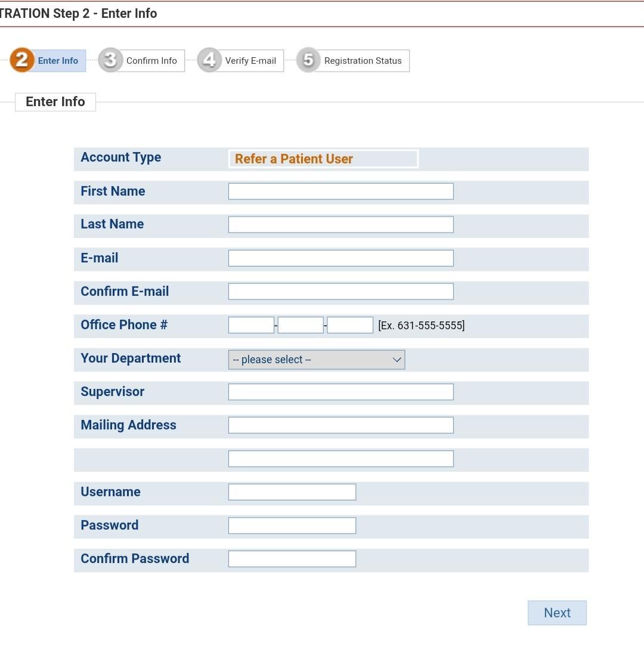Click the Password text field

coord(292,526)
